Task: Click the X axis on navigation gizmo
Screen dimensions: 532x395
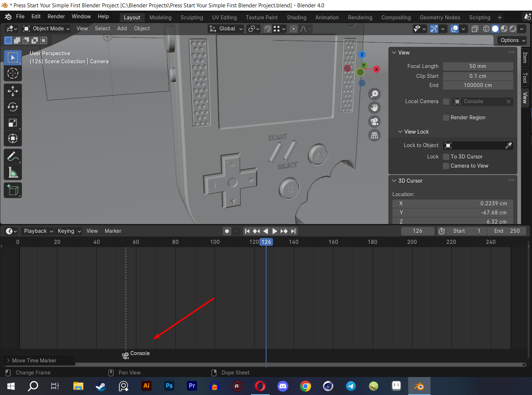Action: (376, 69)
